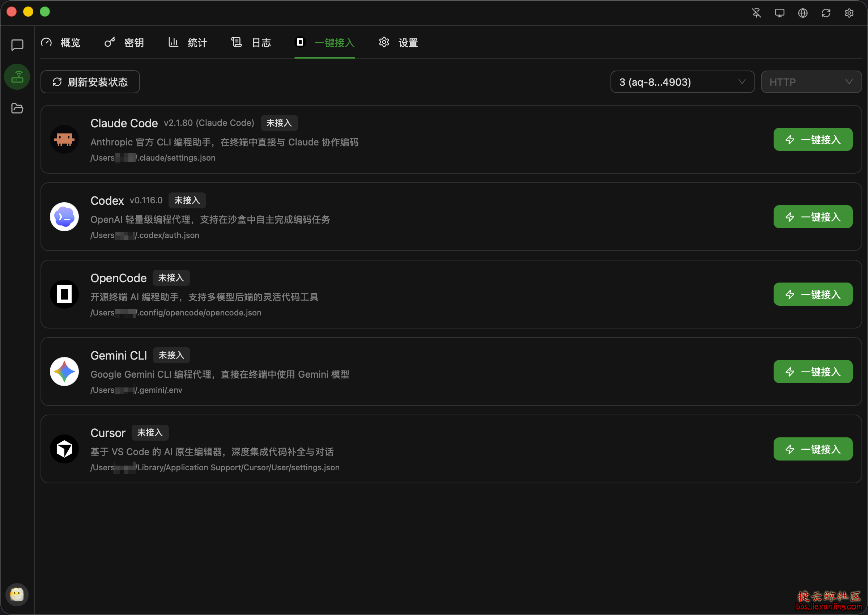The width and height of the screenshot is (868, 615).
Task: Go to the 设置 tab
Action: click(x=398, y=42)
